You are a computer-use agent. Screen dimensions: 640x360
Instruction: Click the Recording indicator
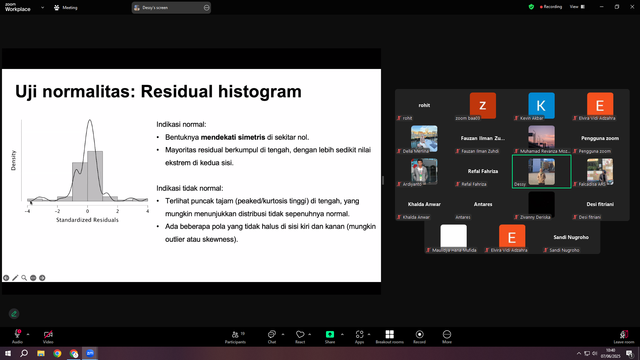[x=551, y=7]
